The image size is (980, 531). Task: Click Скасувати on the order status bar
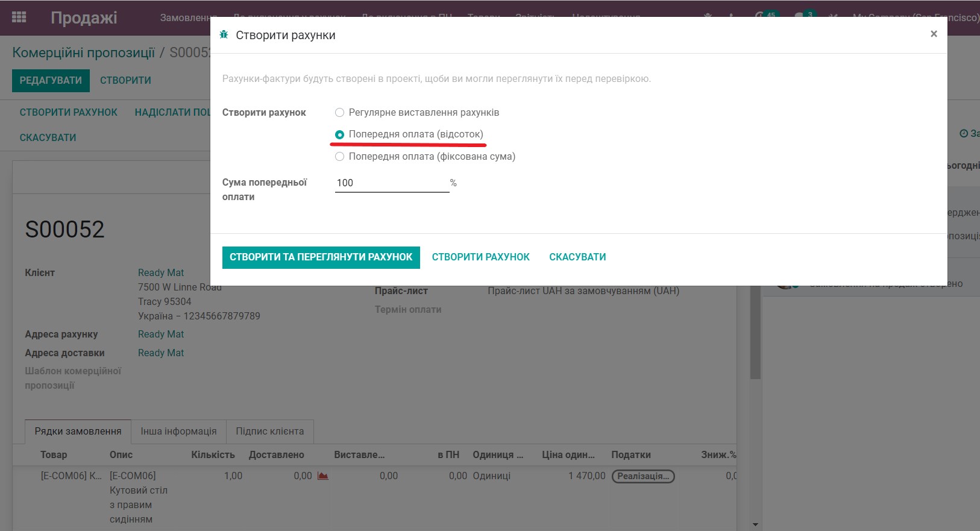[x=48, y=138]
